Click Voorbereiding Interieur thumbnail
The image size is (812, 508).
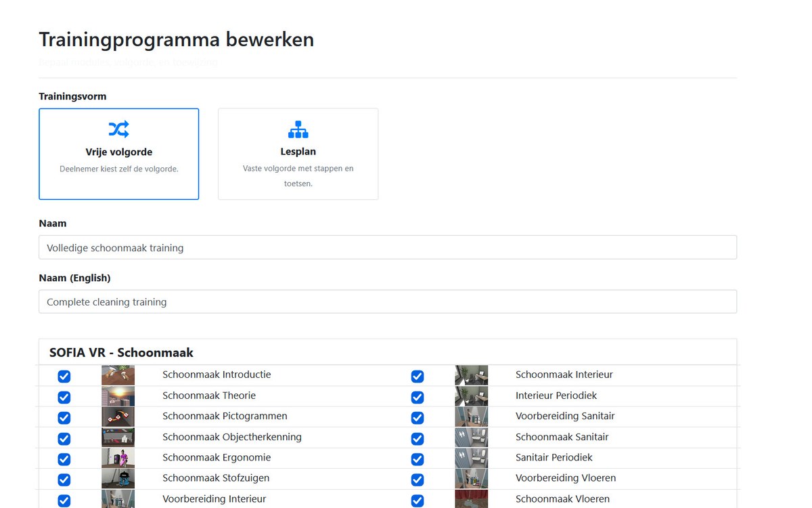click(x=118, y=499)
